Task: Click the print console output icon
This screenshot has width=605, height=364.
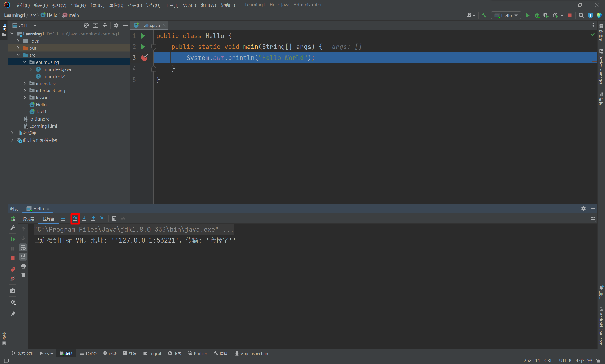Action: pyautogui.click(x=23, y=266)
